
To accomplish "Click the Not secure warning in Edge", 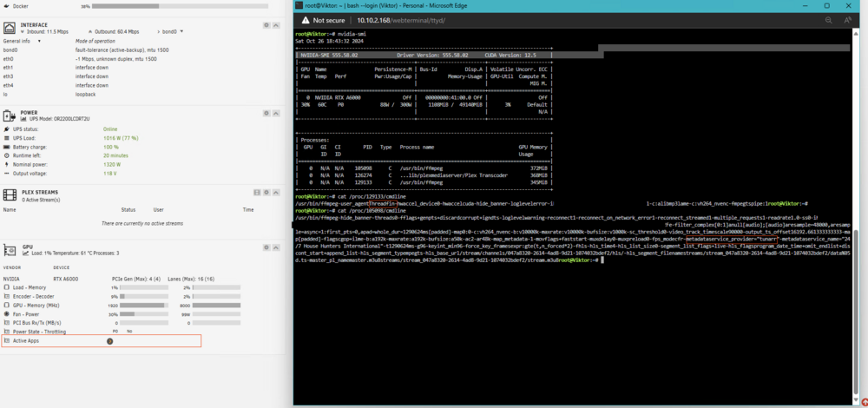I will [x=321, y=20].
